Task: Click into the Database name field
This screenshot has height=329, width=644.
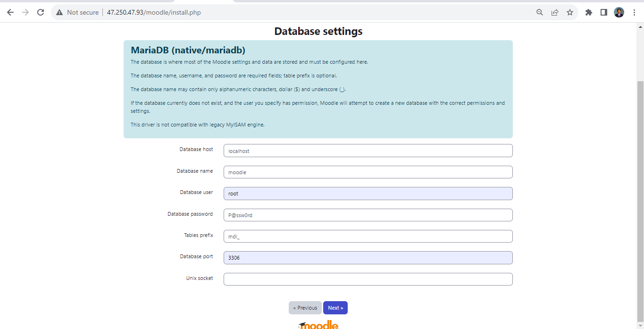Action: point(368,172)
